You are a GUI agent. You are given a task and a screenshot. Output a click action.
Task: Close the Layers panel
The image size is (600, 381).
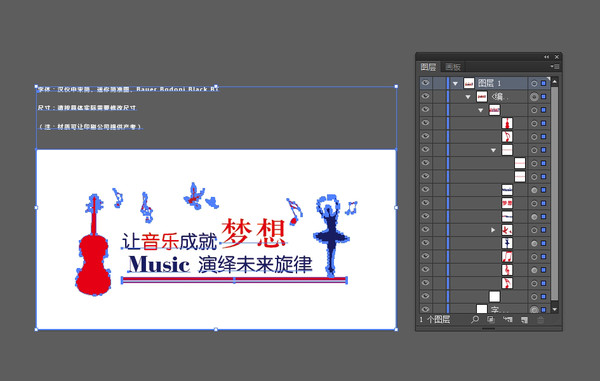point(557,57)
